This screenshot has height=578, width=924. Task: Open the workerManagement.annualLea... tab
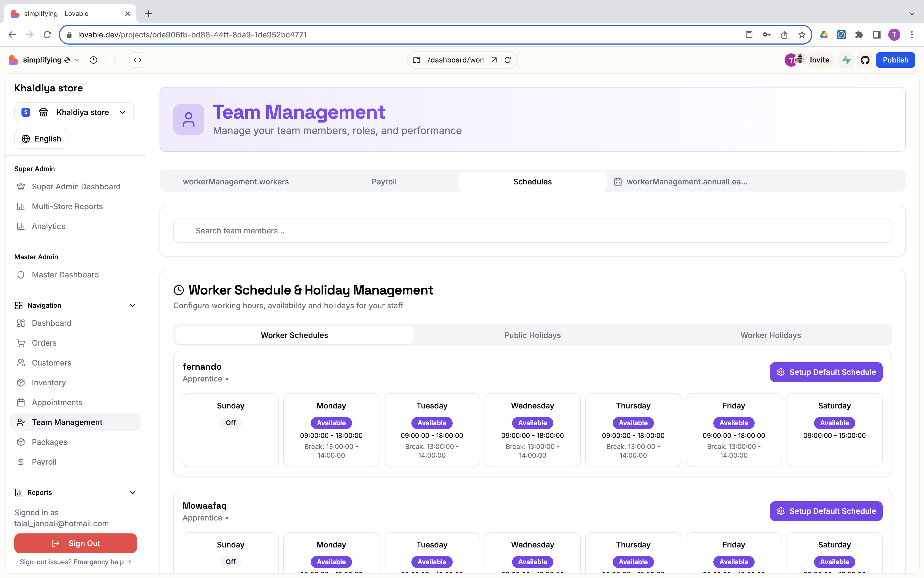coord(681,182)
